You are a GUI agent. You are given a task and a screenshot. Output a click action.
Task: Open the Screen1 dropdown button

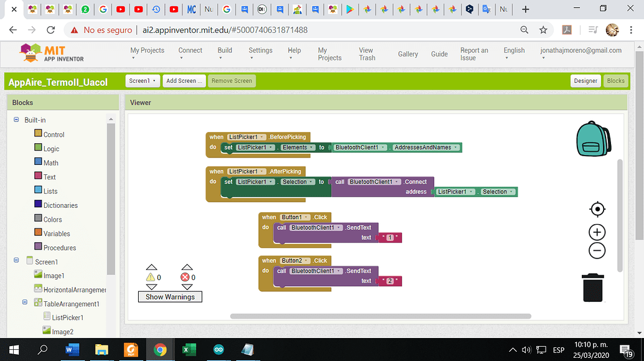tap(142, 81)
